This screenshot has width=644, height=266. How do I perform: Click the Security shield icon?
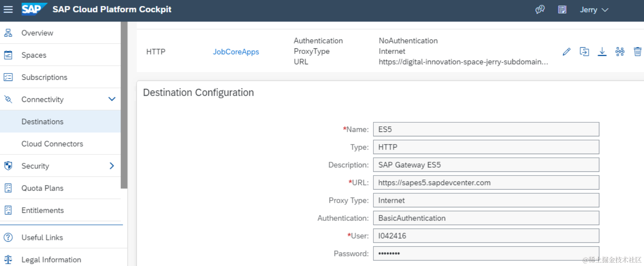click(8, 166)
